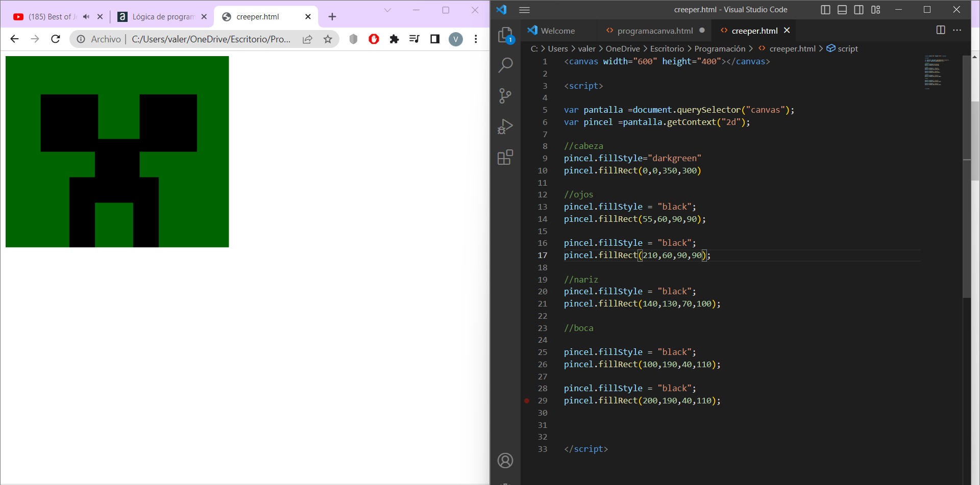The width and height of the screenshot is (980, 485).
Task: Click the editor vertical scrollbar
Action: pos(967,176)
